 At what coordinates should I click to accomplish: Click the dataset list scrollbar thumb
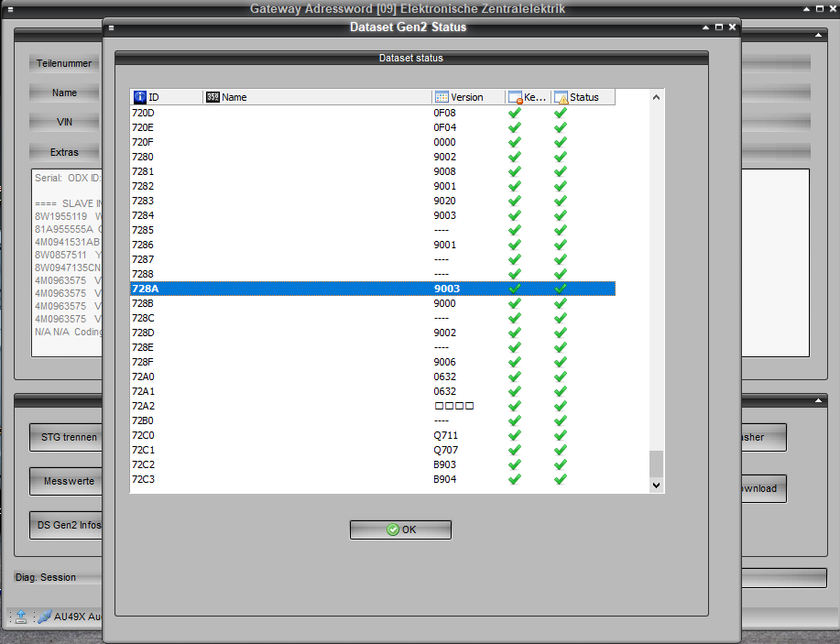(656, 464)
